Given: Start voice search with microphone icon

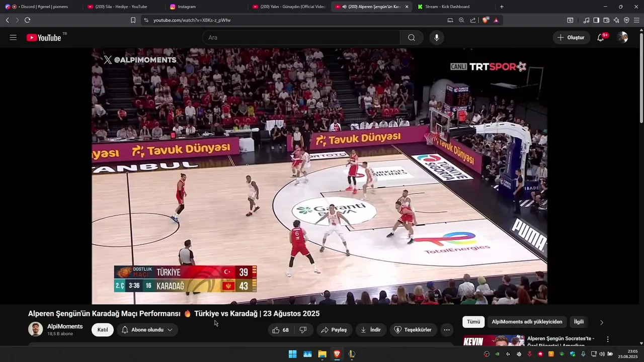Looking at the screenshot, I should [x=436, y=38].
